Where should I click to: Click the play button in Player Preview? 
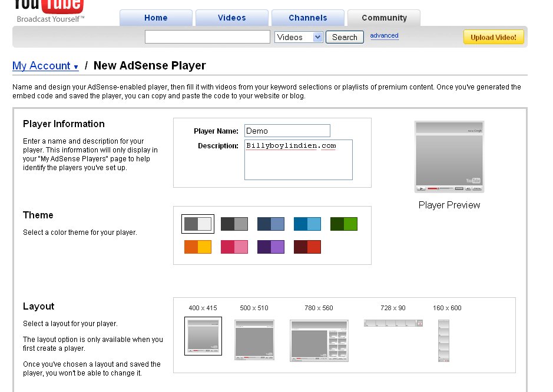click(x=420, y=188)
